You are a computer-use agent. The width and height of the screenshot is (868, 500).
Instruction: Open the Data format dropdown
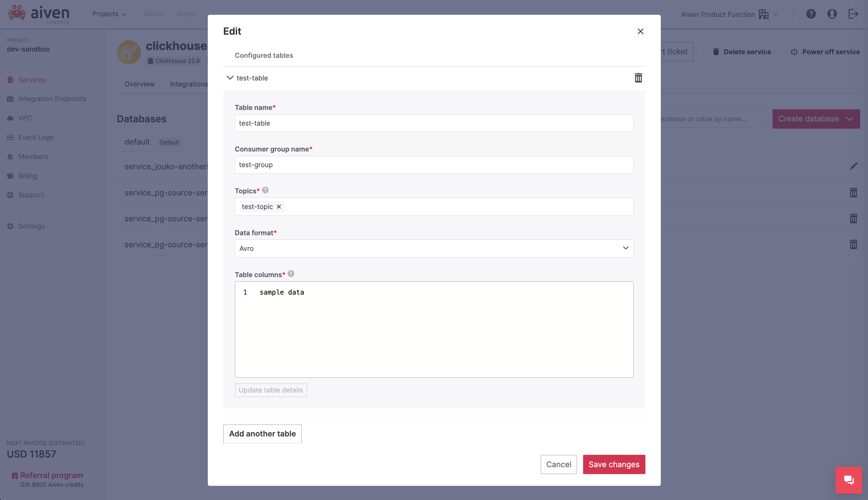click(x=434, y=248)
